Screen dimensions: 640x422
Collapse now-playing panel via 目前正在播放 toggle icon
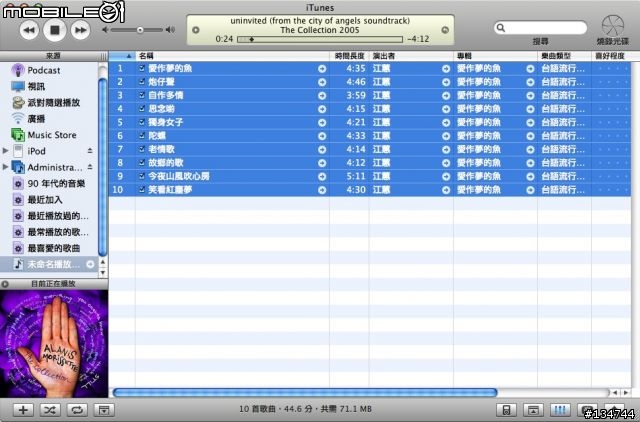(5, 284)
